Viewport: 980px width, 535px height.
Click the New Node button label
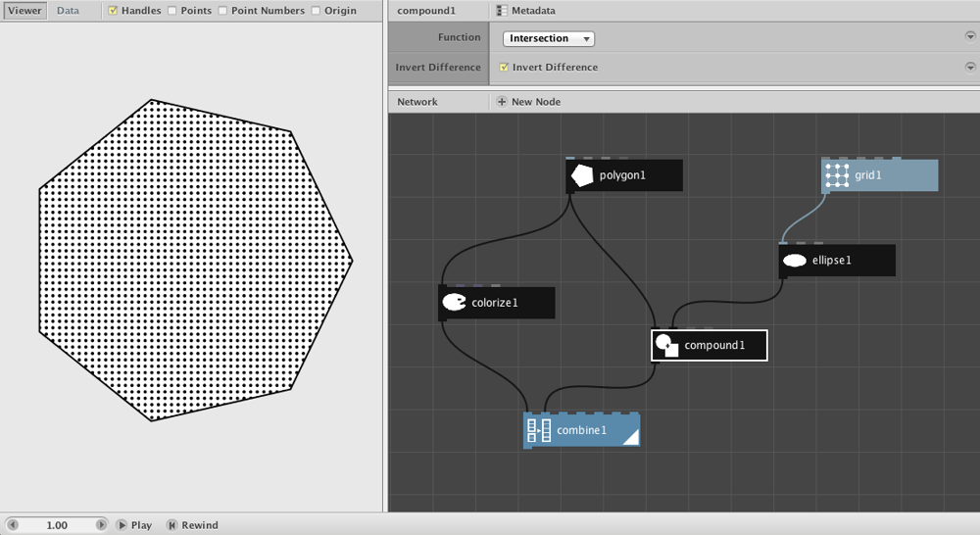coord(536,101)
